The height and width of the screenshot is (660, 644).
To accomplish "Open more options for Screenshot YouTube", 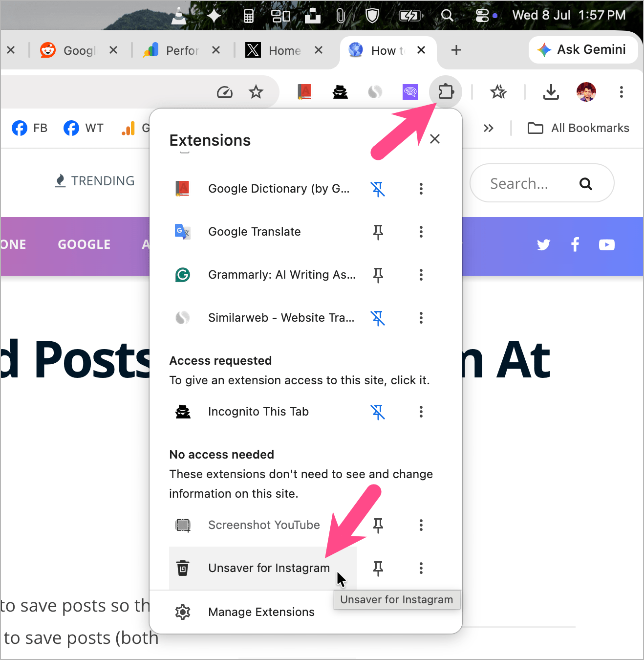I will pyautogui.click(x=421, y=525).
